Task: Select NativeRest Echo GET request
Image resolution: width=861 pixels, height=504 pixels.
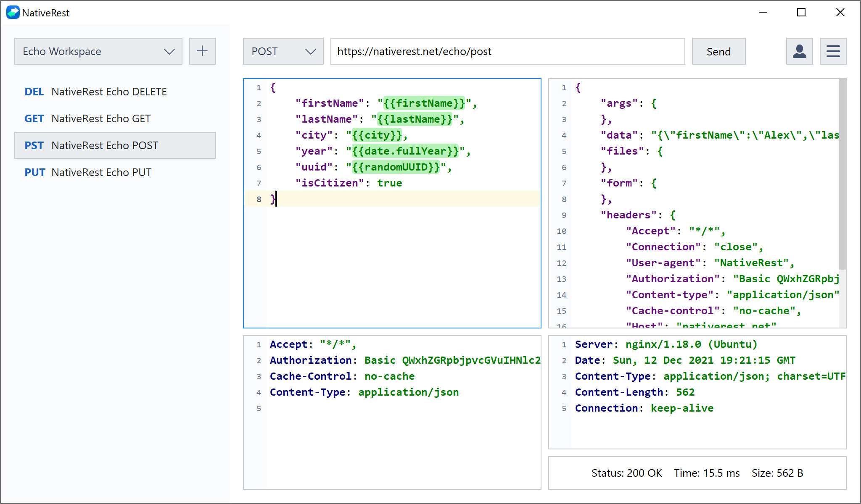Action: click(x=115, y=118)
